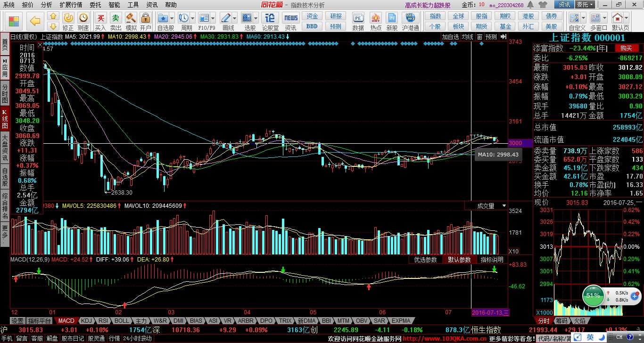Switch to the BOLL indicator tab
The height and width of the screenshot is (343, 644).
pyautogui.click(x=121, y=320)
